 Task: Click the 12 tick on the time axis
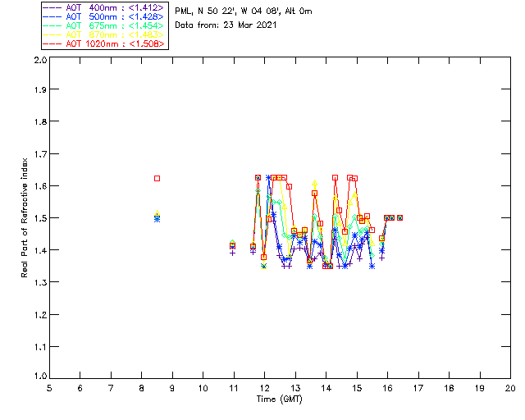[x=264, y=388]
